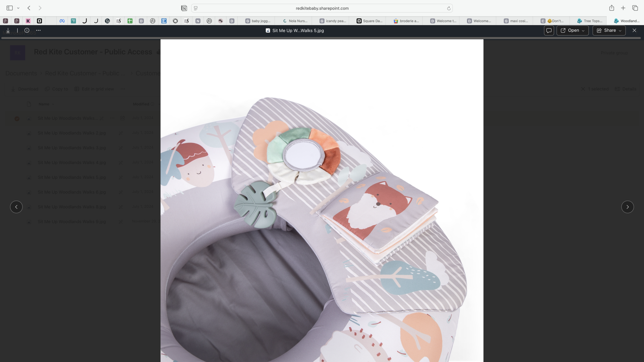Switch to the pinned pink K tab
Image resolution: width=644 pixels, height=362 pixels.
tap(28, 21)
